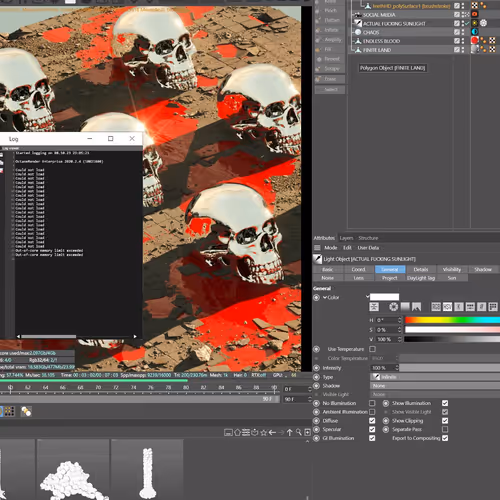Select the Inflate sculpt tool
Viewport: 500px width, 500px height.
point(330,30)
